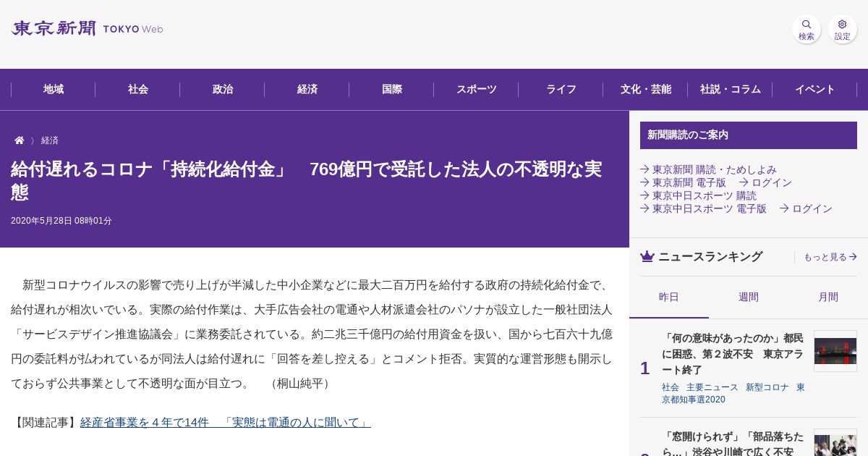Click the ニュースランキング heading text
This screenshot has width=868, height=456.
coord(710,256)
